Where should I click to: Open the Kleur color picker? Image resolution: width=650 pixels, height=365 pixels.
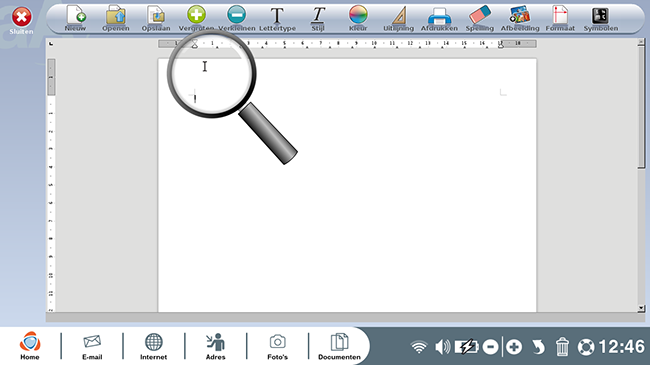358,18
